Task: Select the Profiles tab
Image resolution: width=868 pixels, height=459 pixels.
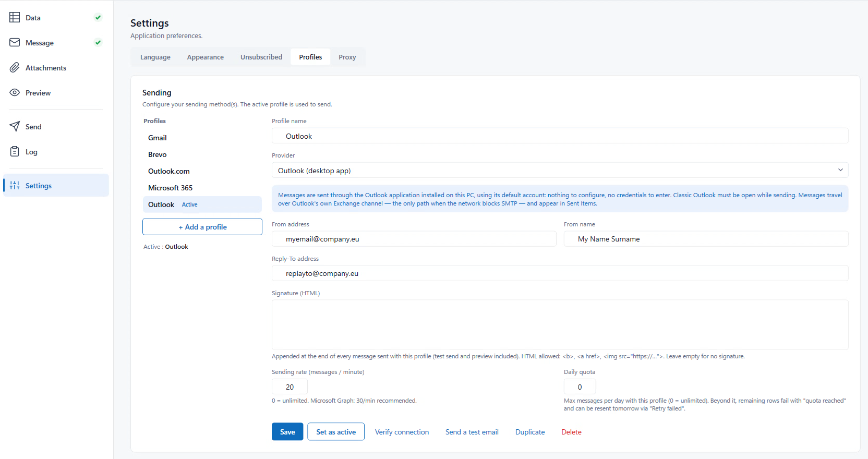Action: tap(310, 57)
